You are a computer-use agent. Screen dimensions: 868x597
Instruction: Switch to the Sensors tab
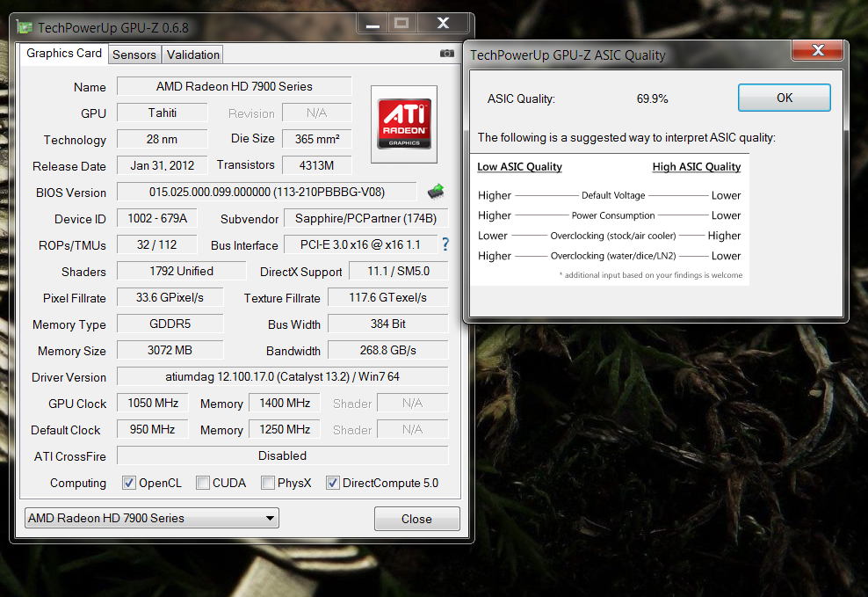click(x=134, y=55)
